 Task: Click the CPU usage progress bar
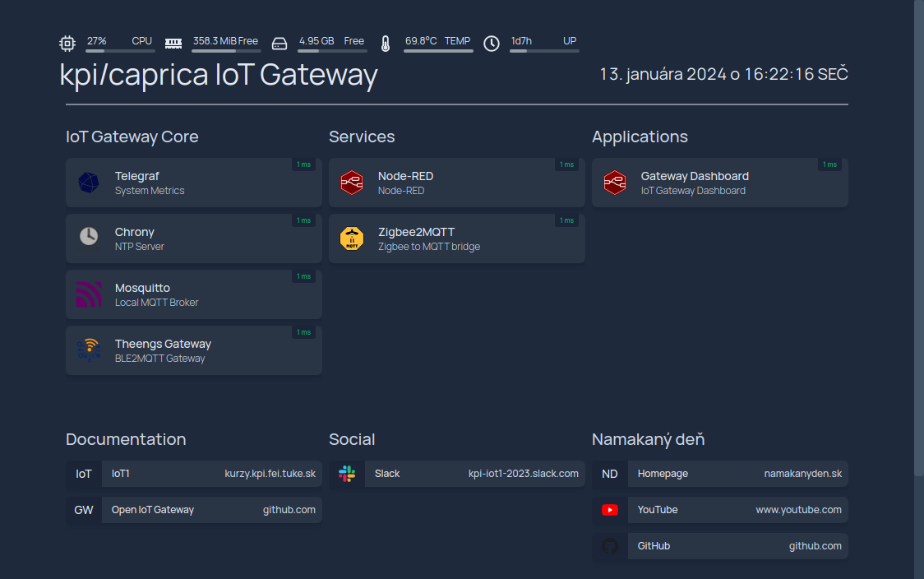[x=121, y=51]
